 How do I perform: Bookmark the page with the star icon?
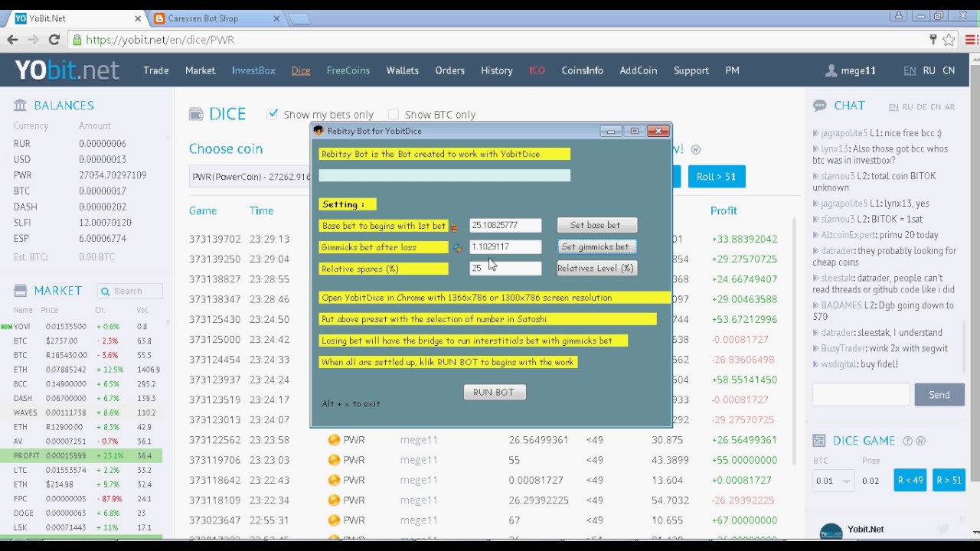pos(949,40)
